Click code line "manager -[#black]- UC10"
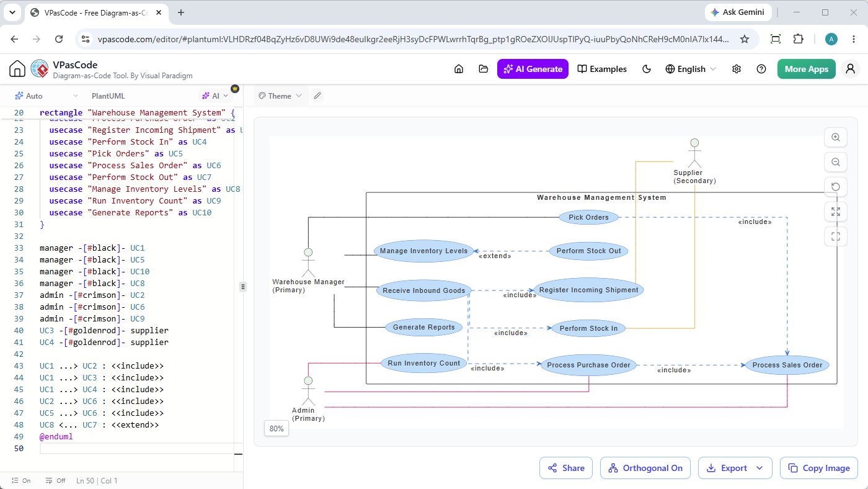 click(94, 271)
